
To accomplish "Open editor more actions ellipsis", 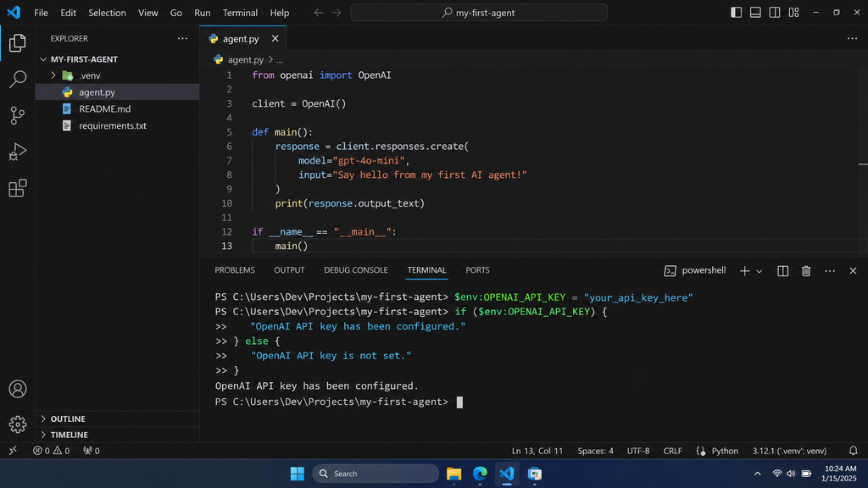I will coord(852,38).
